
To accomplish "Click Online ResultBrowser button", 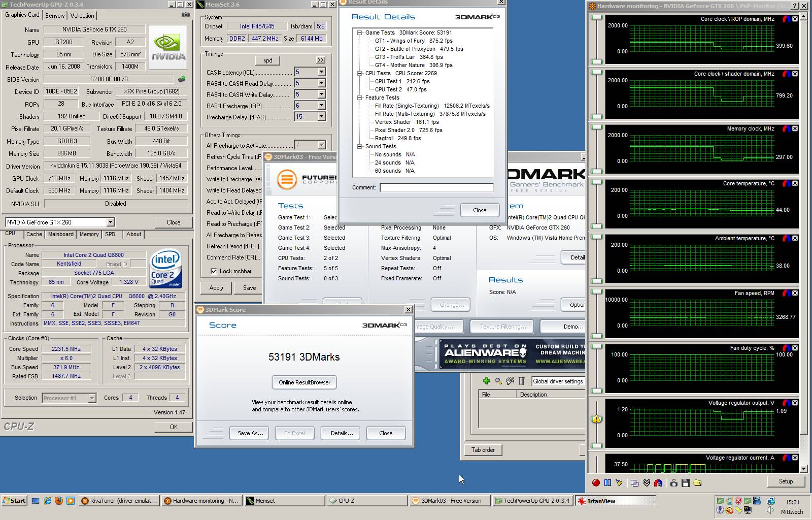I will point(304,382).
